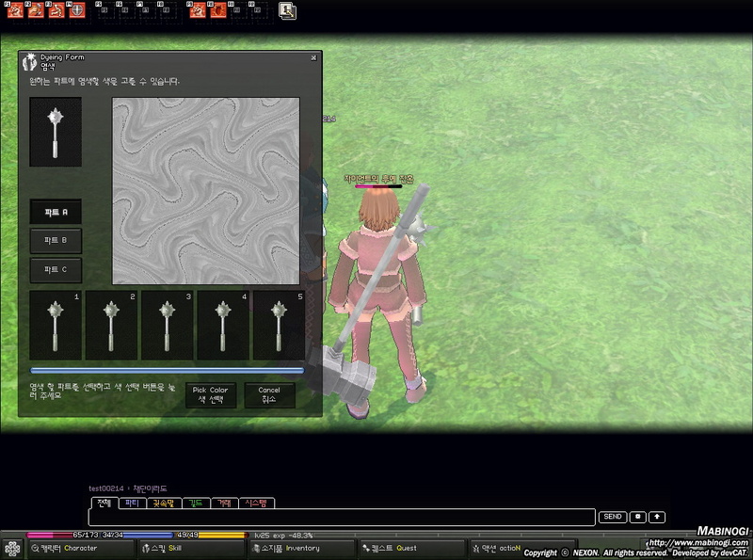Click the blue dye progress bar
The height and width of the screenshot is (560, 753).
168,371
